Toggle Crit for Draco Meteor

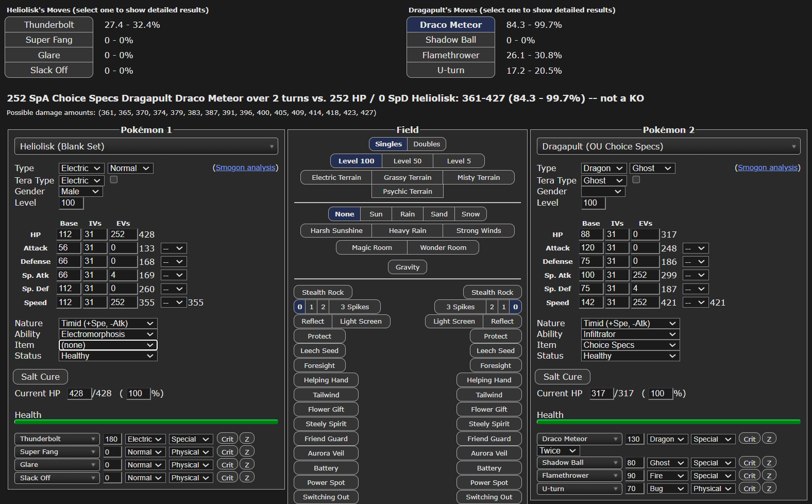pos(750,439)
